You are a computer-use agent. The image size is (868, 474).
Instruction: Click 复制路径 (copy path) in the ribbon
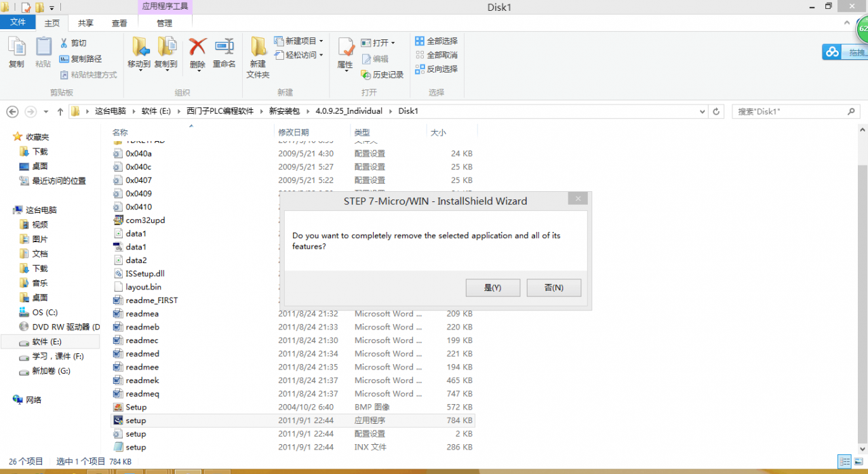pyautogui.click(x=81, y=59)
